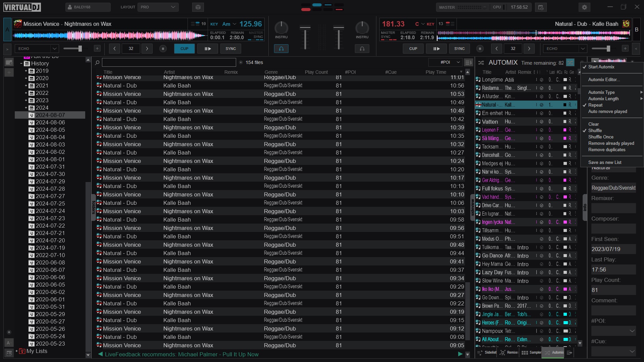Click LiveFeedback recommends Pull It Up Now
The width and height of the screenshot is (644, 362).
[182, 355]
